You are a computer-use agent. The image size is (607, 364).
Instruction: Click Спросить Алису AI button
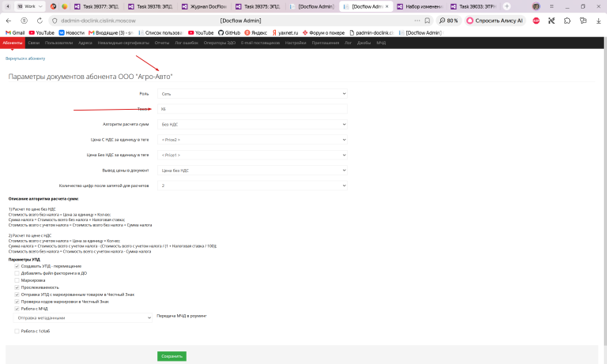click(x=495, y=21)
